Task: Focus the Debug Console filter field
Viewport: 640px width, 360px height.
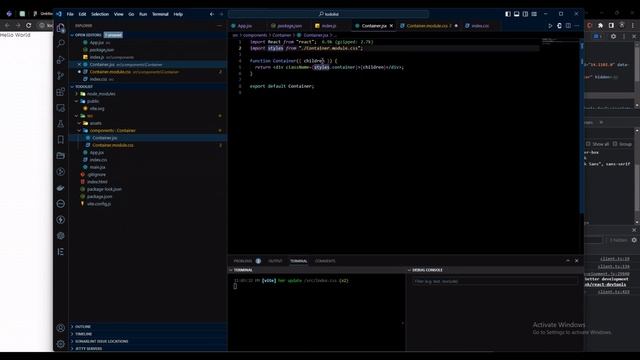Action: (x=495, y=281)
